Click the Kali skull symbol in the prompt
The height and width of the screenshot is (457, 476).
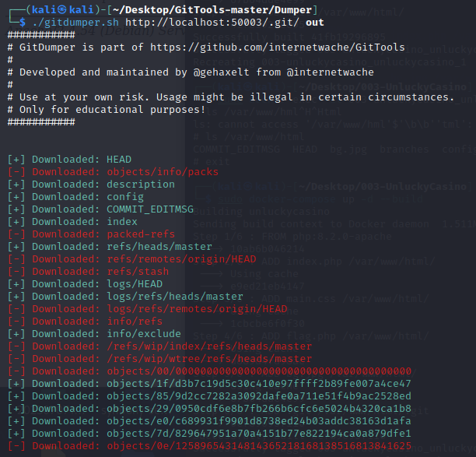tap(60, 9)
